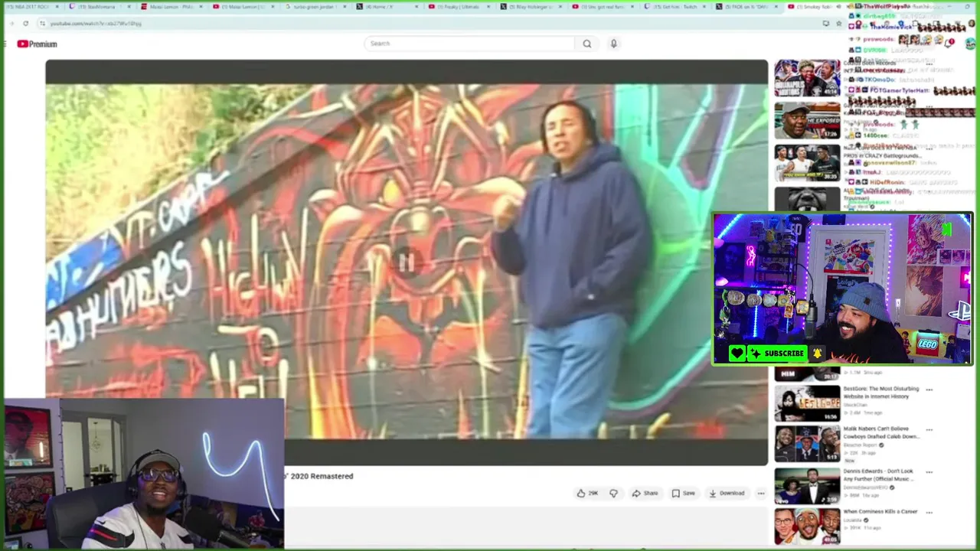Image resolution: width=980 pixels, height=551 pixels.
Task: Close the NBA 2K17 browser tab
Action: 56,7
